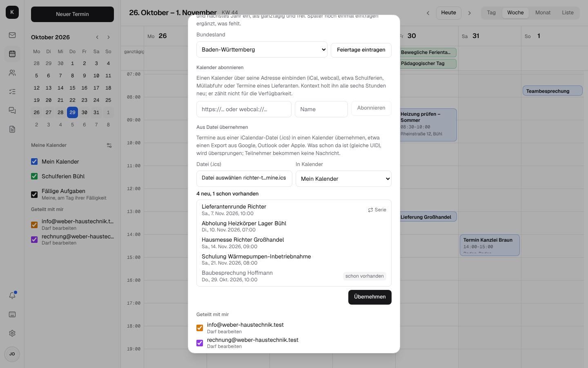
Task: Open calendar settings sliders icon beside Meine Kalender
Action: point(109,145)
